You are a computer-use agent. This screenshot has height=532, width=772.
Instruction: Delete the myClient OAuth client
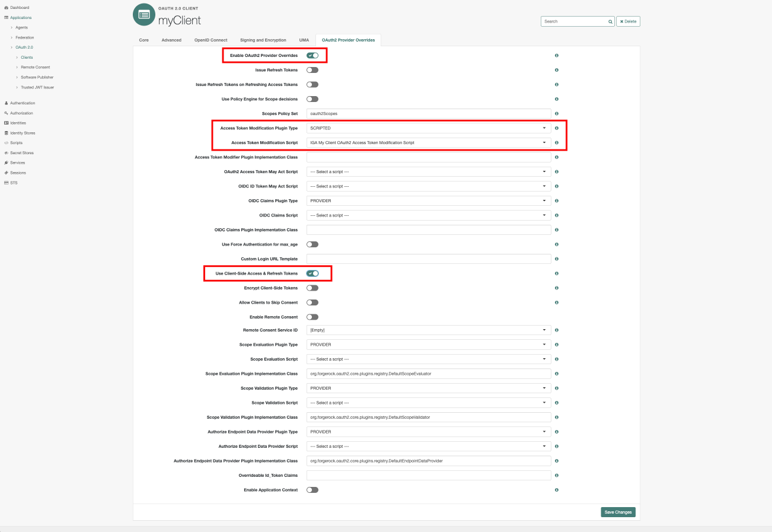pyautogui.click(x=628, y=21)
